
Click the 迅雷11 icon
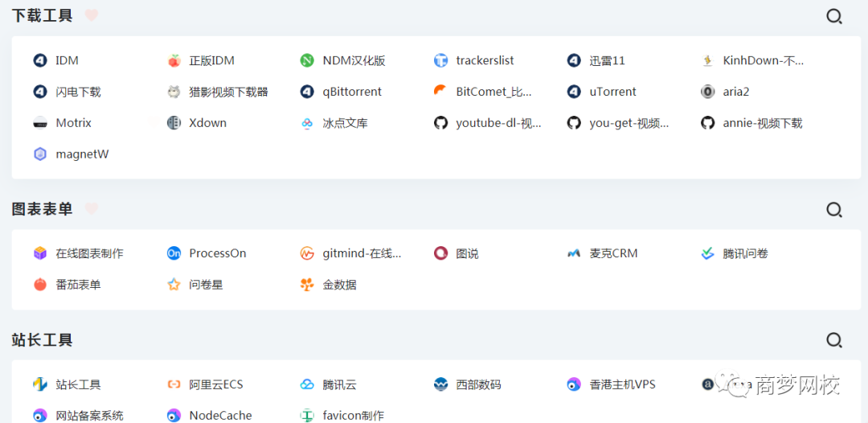[x=574, y=60]
